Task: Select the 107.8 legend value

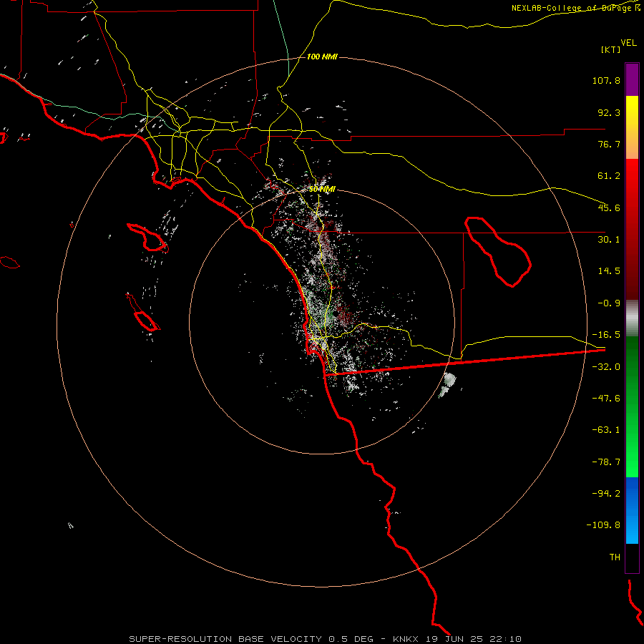Action: pos(606,80)
